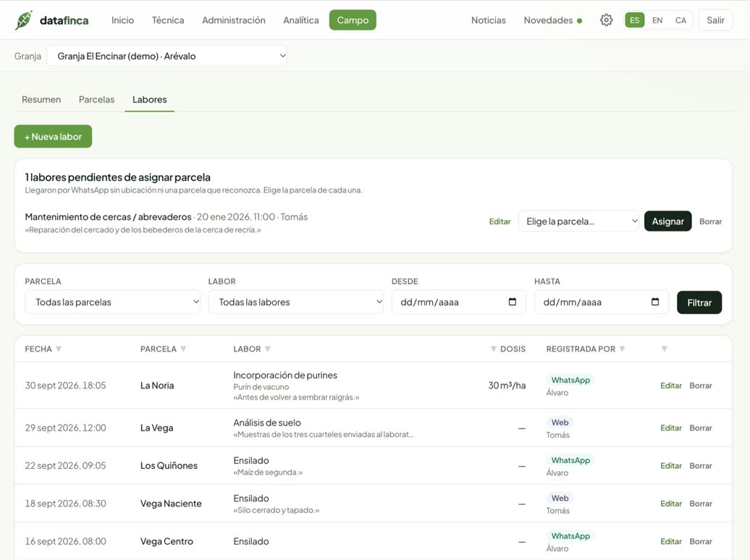Apply filters with Filtrar button
This screenshot has height=560, width=750.
click(699, 302)
